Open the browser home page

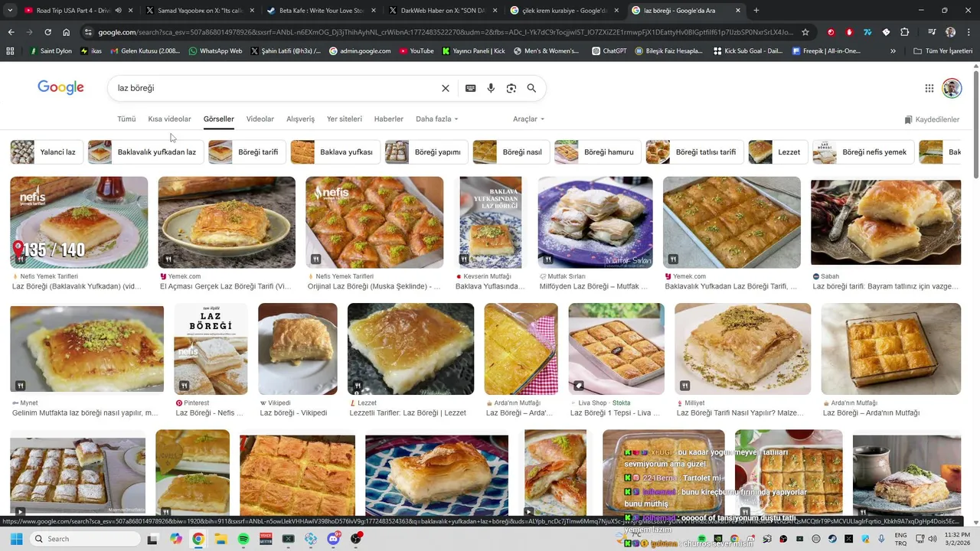(x=67, y=32)
